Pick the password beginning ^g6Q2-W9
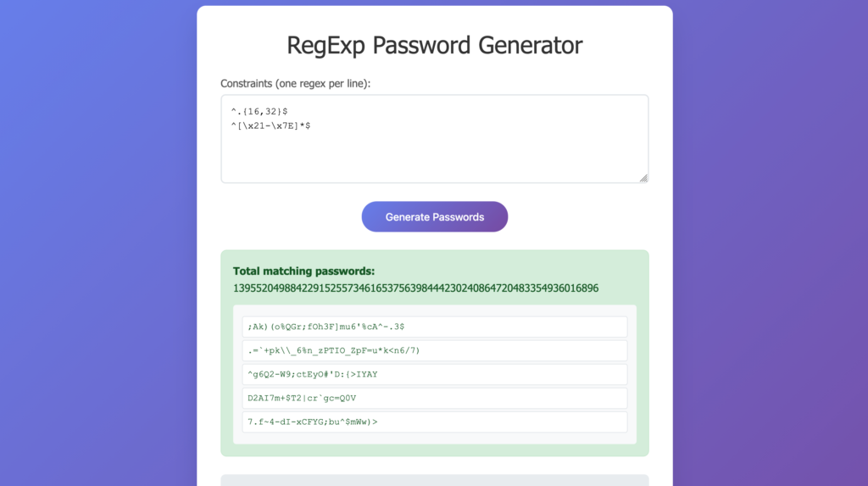 pyautogui.click(x=313, y=374)
